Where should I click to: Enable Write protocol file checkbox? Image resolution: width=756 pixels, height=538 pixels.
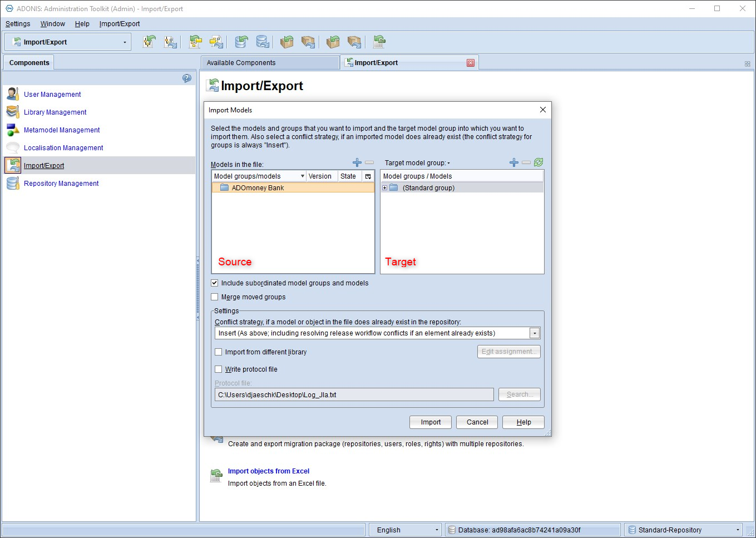[x=219, y=369]
